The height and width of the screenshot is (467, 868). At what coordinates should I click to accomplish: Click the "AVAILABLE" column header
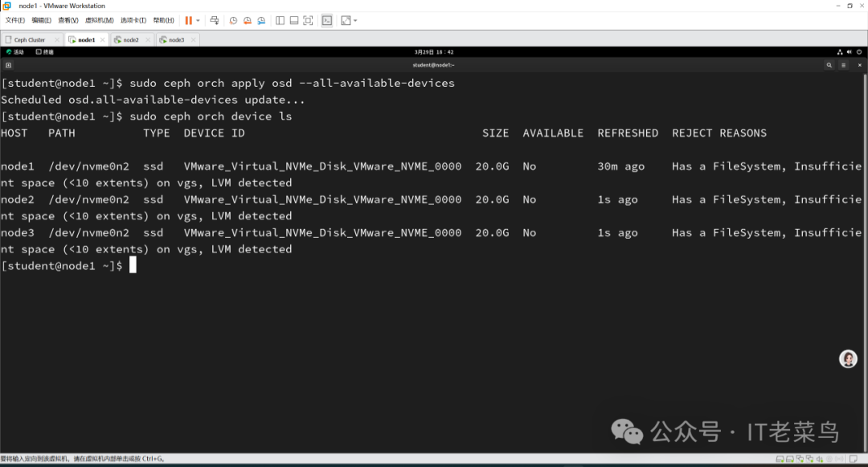pyautogui.click(x=553, y=133)
